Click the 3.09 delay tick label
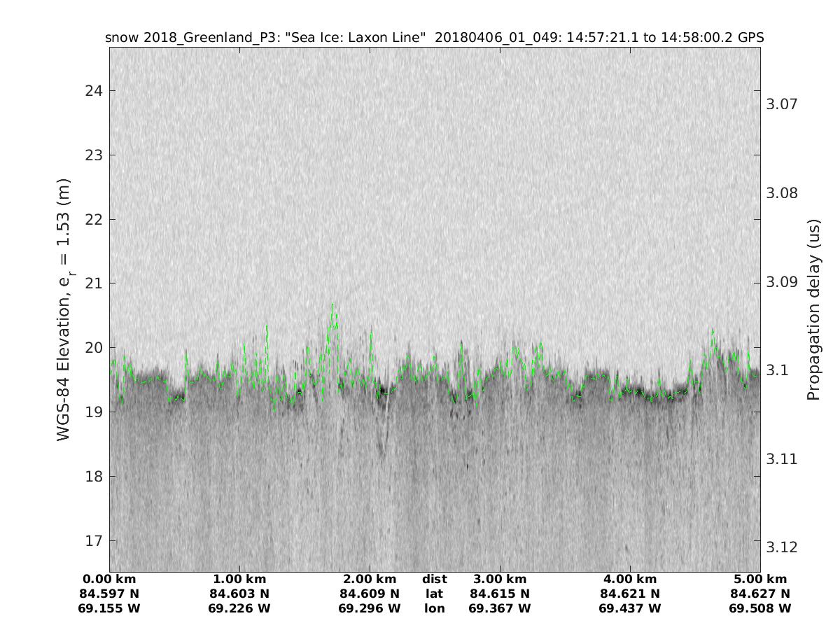 [x=782, y=282]
